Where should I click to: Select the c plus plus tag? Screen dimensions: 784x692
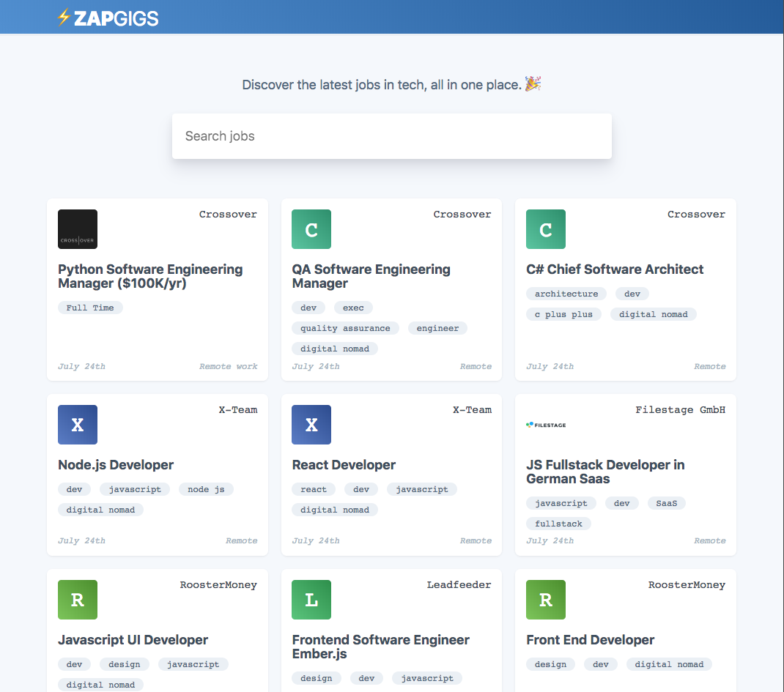563,314
